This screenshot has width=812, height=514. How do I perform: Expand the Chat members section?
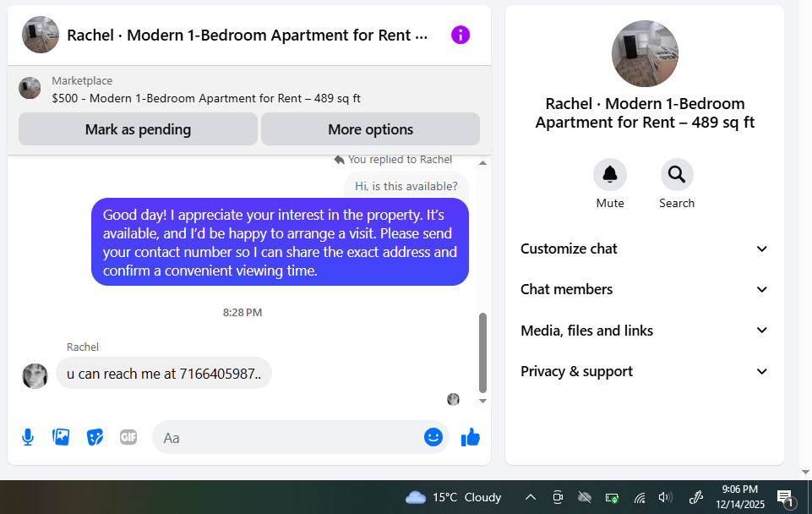tap(644, 289)
